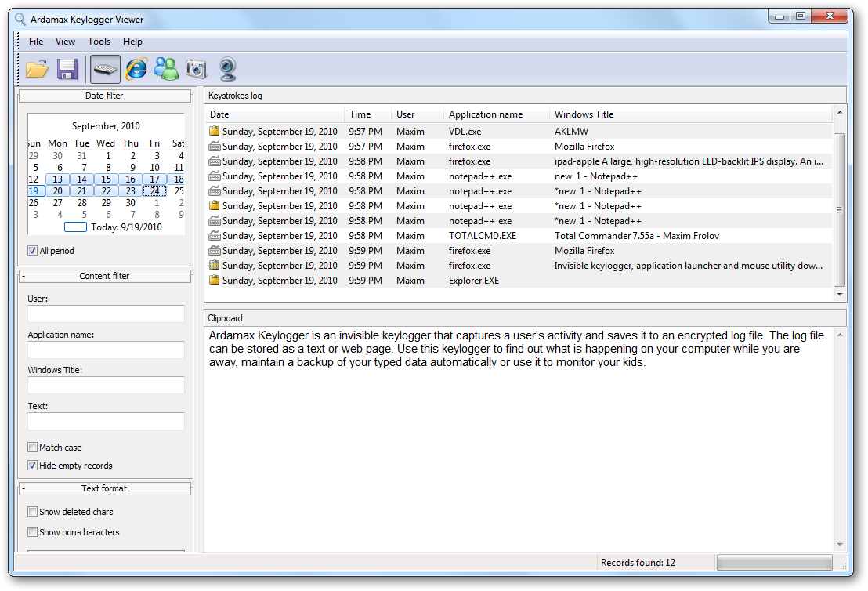Image resolution: width=868 pixels, height=591 pixels.
Task: Open the Tools menu
Action: click(x=99, y=42)
